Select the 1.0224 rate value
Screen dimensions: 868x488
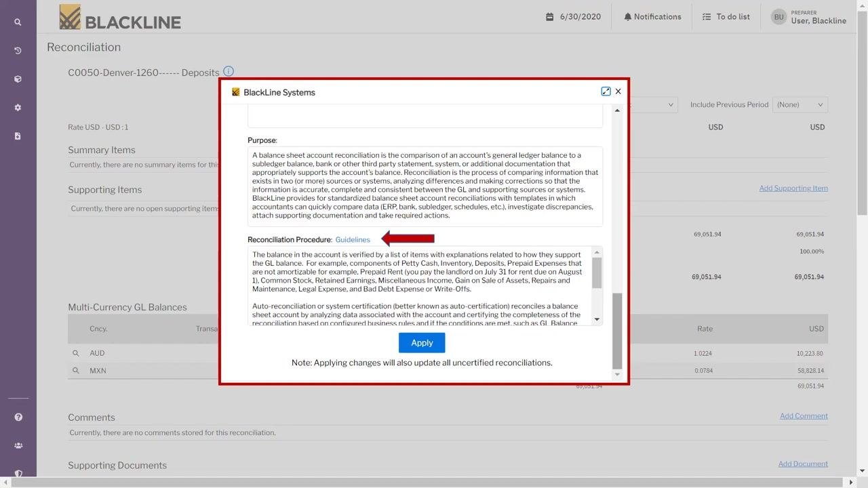pyautogui.click(x=703, y=354)
